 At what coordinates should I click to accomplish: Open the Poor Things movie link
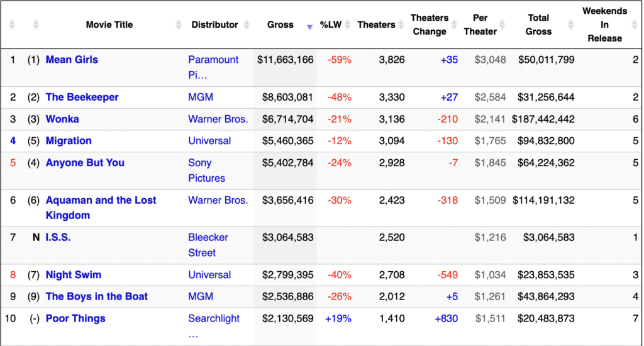tap(75, 318)
